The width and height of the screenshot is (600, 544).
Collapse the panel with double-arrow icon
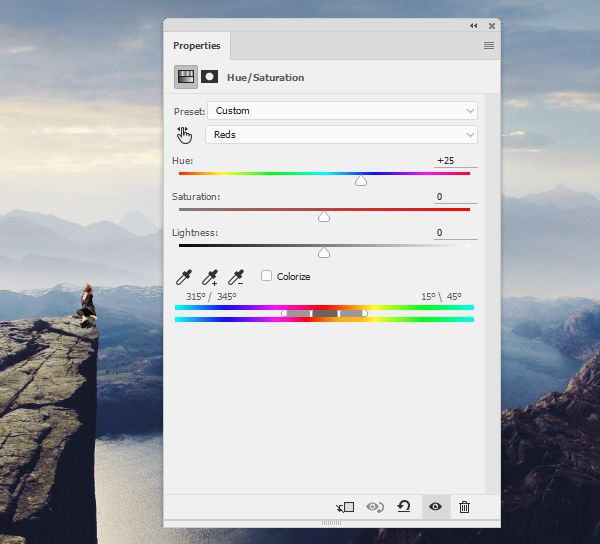coord(474,26)
